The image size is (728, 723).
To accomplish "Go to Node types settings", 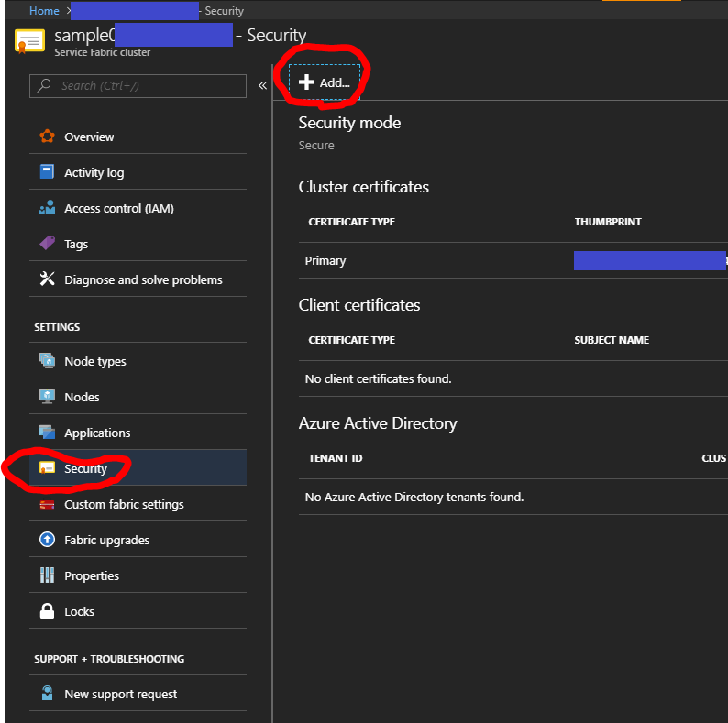I will click(138, 361).
